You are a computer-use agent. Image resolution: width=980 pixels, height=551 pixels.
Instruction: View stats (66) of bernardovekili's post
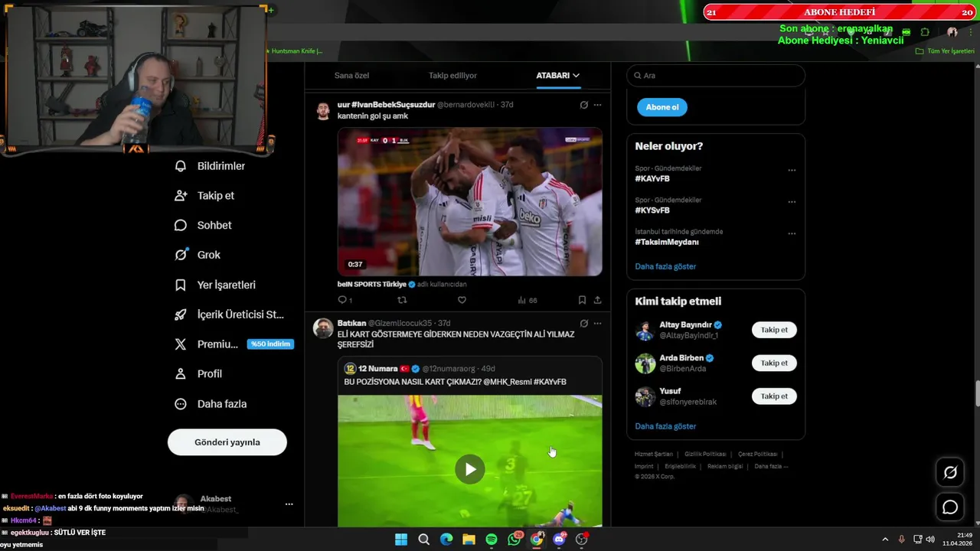tap(528, 300)
